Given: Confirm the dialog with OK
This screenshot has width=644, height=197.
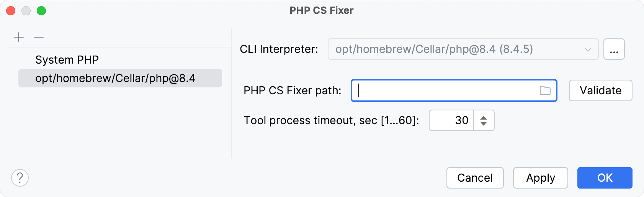Looking at the screenshot, I should [605, 178].
